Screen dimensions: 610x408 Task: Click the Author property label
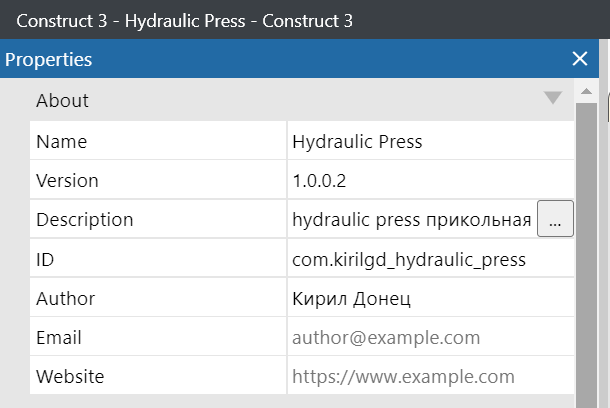point(65,298)
